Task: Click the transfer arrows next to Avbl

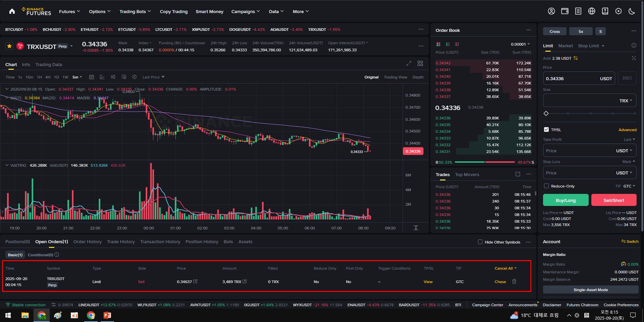Action: coord(576,58)
